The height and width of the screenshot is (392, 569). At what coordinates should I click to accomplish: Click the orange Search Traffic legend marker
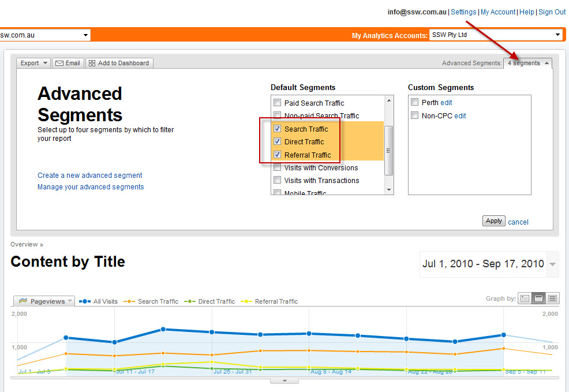129,301
